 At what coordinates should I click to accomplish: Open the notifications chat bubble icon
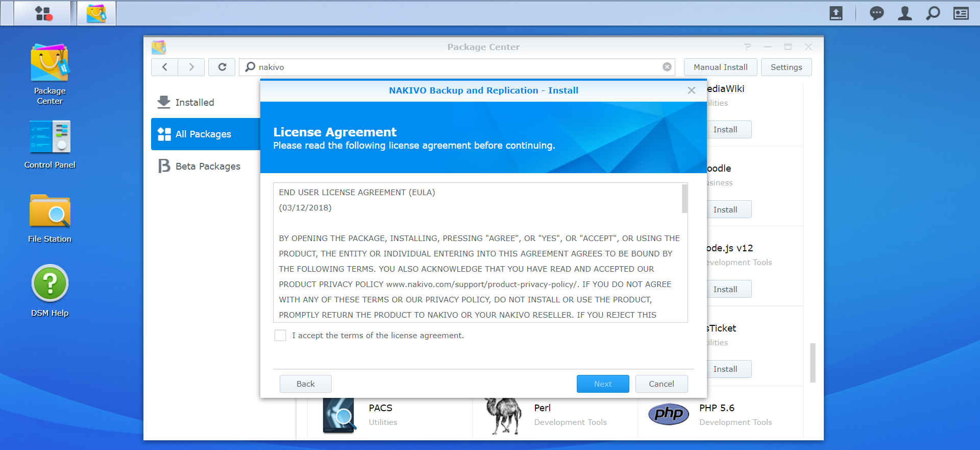876,13
